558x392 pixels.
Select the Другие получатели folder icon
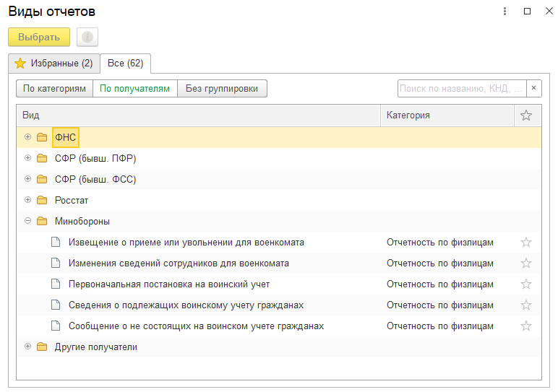[x=42, y=347]
